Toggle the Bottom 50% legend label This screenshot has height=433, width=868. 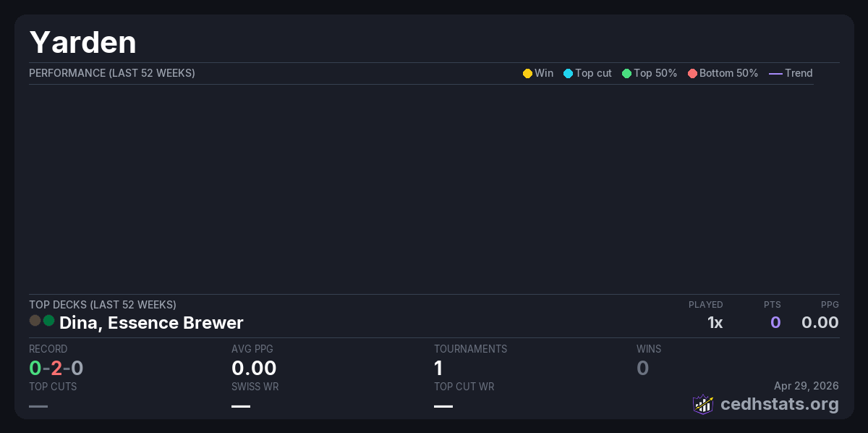coord(728,73)
